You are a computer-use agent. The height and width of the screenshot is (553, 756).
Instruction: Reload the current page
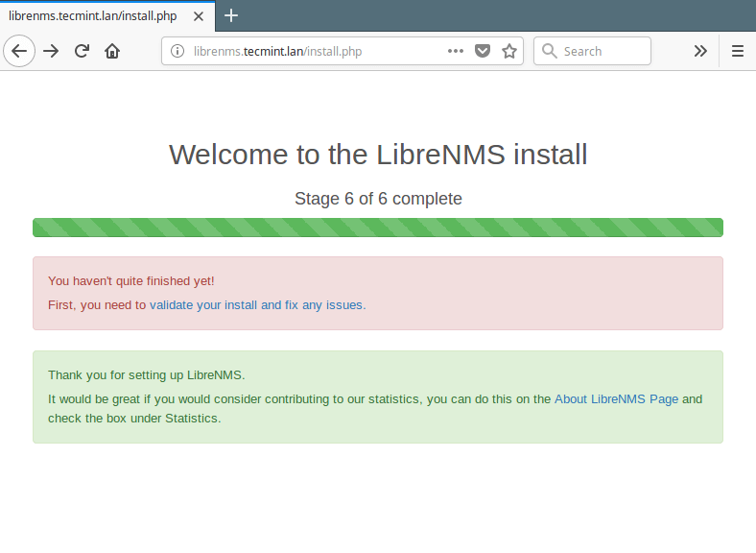tap(82, 51)
